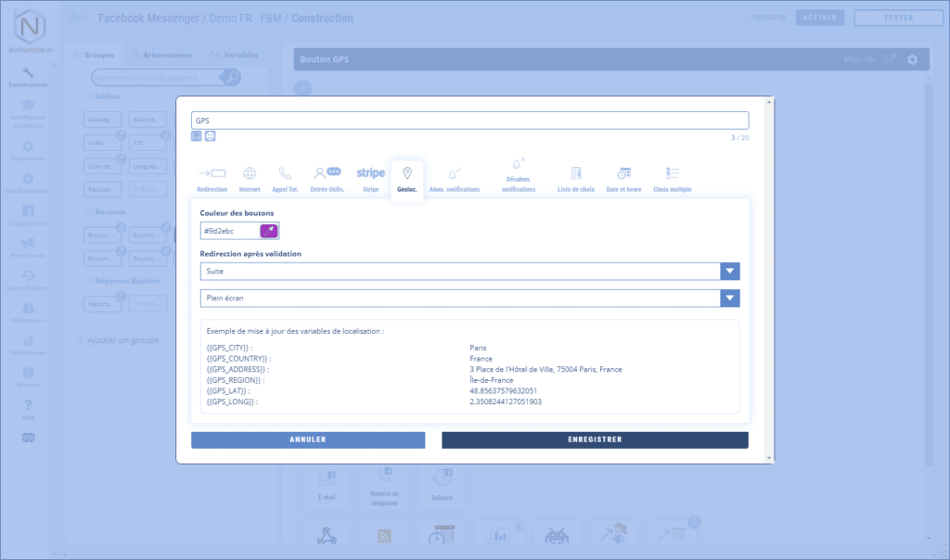Viewport: 950px width, 560px height.
Task: Choose the Internet globe button type
Action: [x=249, y=178]
